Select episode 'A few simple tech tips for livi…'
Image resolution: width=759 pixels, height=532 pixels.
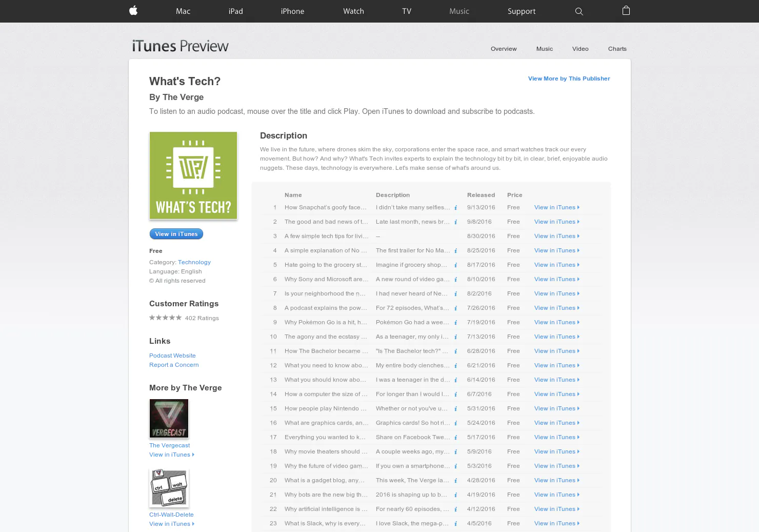tap(327, 236)
